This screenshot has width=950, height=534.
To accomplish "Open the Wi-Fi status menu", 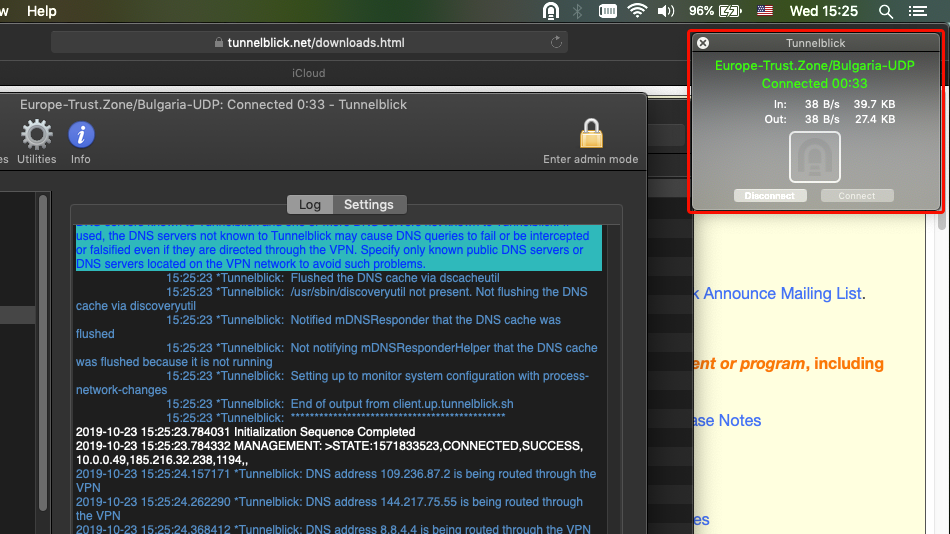I will [x=637, y=11].
